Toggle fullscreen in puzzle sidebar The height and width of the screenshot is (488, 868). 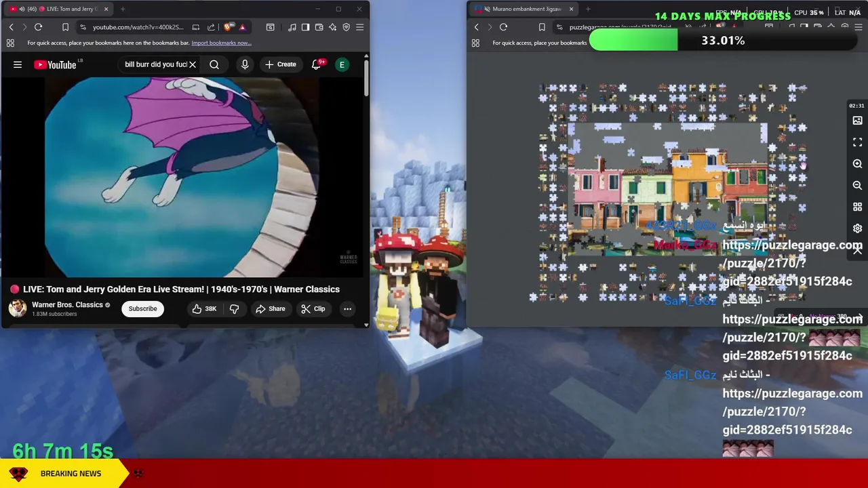coord(857,142)
